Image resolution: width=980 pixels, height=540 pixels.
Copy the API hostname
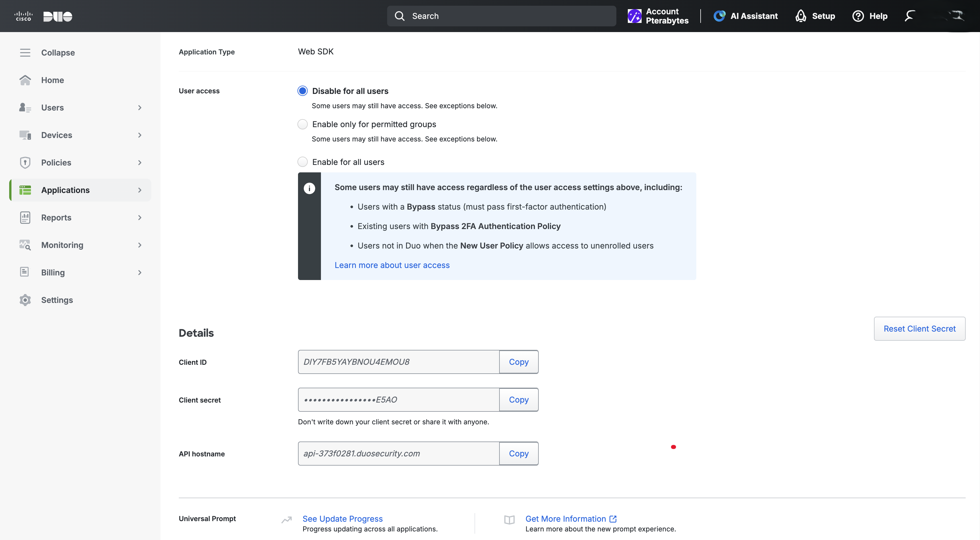tap(519, 453)
